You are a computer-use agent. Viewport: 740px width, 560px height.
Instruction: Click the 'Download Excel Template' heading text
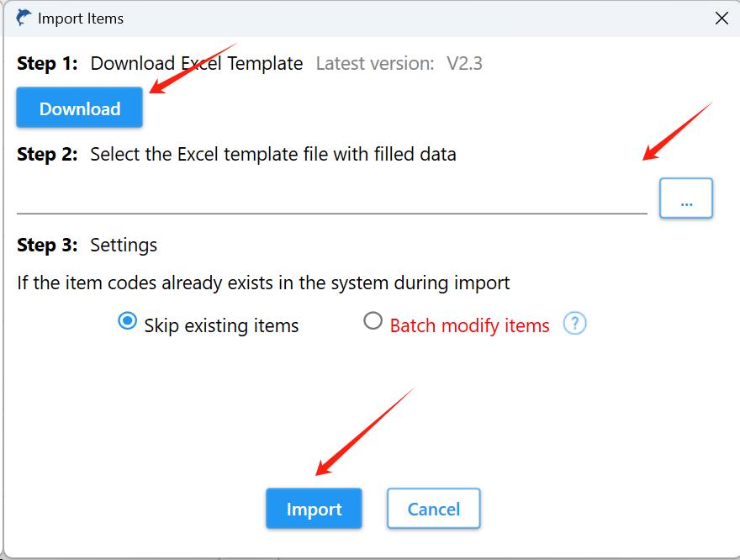196,63
